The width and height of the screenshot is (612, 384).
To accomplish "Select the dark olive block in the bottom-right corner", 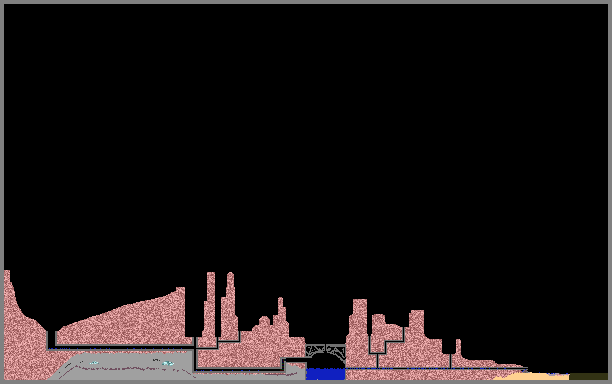I will 588,377.
